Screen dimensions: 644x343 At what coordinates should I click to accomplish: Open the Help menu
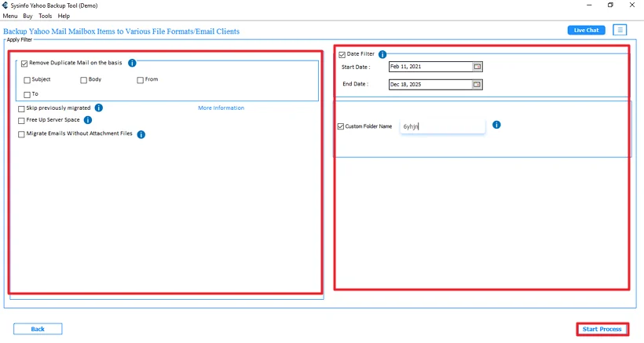pos(64,16)
